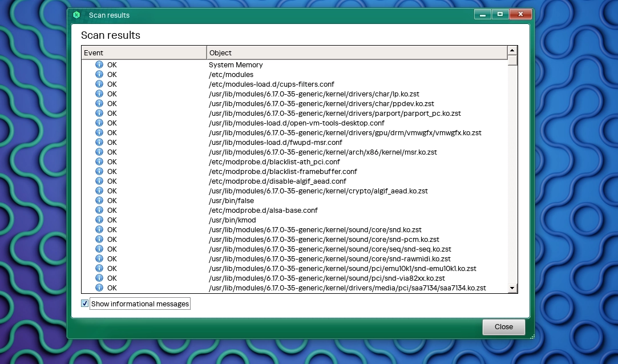The width and height of the screenshot is (618, 364).
Task: Click the info icon for ppdev.ko.zst row
Action: coord(99,104)
